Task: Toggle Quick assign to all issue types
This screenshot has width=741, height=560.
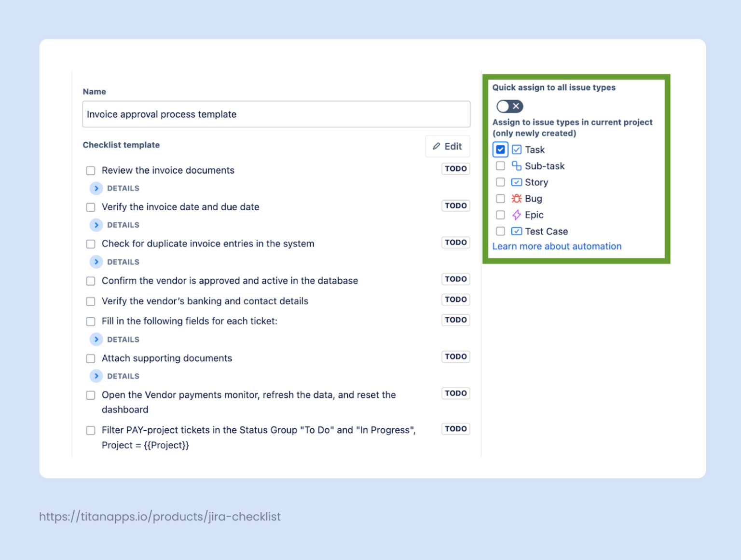Action: coord(510,106)
